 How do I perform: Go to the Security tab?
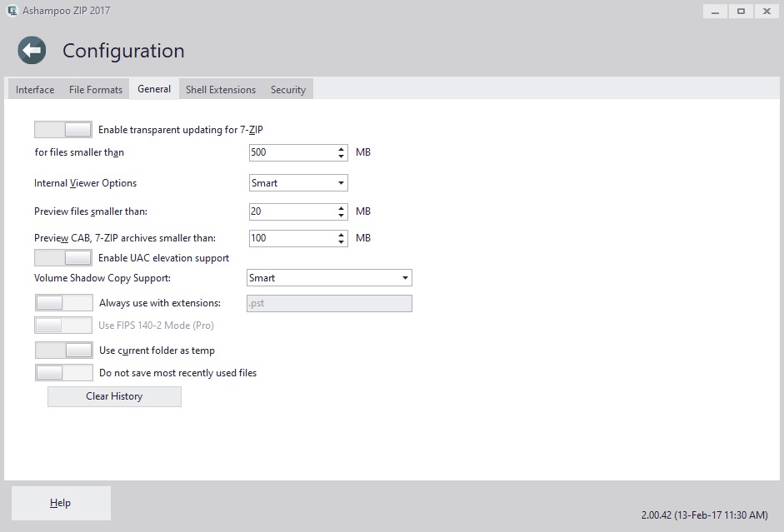coord(288,90)
